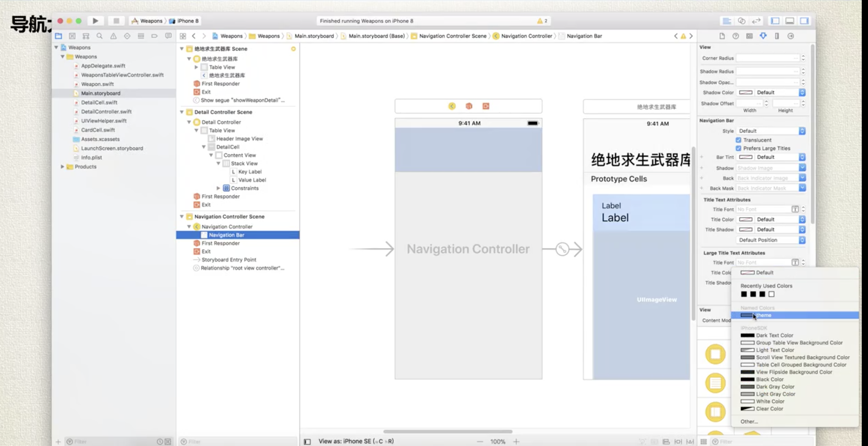Select Header Image View in outline
The image size is (868, 446).
[x=240, y=139]
